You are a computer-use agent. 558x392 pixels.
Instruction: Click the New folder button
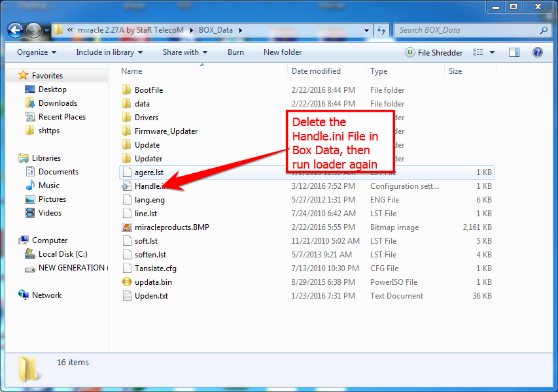(282, 52)
